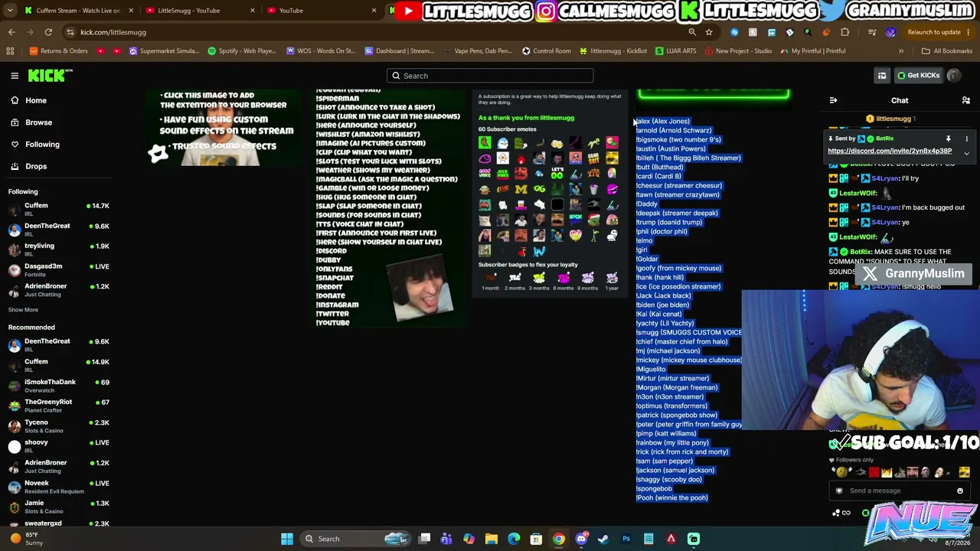Screen dimensions: 980x551
Task: Open Noveek recommended channel
Action: coord(59,486)
